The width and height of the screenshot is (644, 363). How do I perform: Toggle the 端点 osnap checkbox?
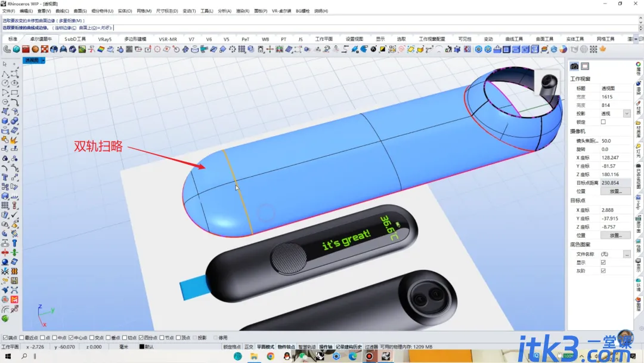pyautogui.click(x=5, y=338)
